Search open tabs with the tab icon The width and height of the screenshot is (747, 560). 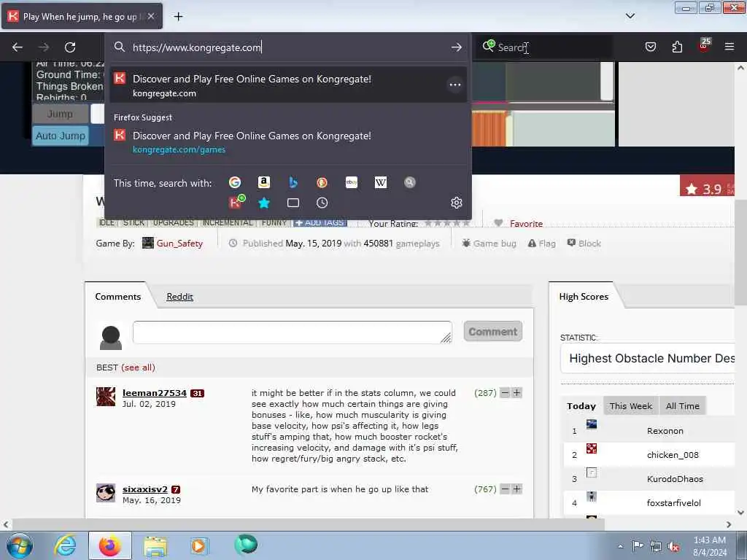tap(293, 203)
